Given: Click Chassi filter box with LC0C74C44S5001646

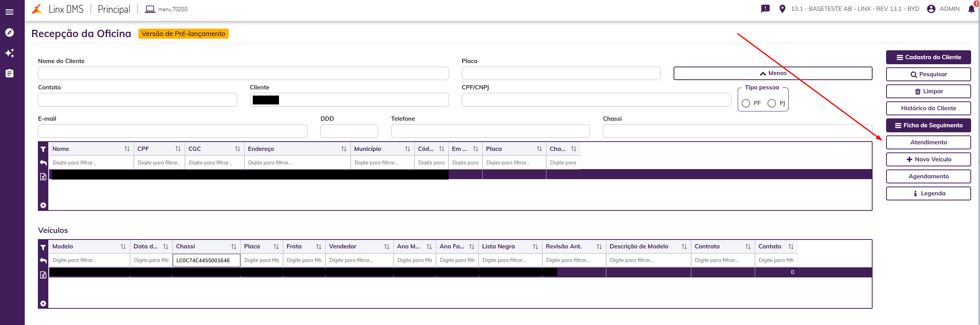Looking at the screenshot, I should click(206, 260).
